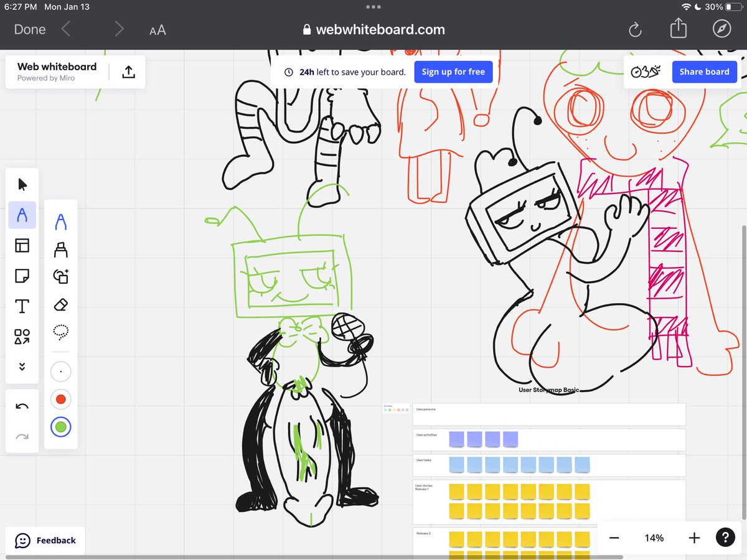747x560 pixels.
Task: Choose the eraser tool
Action: pyautogui.click(x=61, y=305)
